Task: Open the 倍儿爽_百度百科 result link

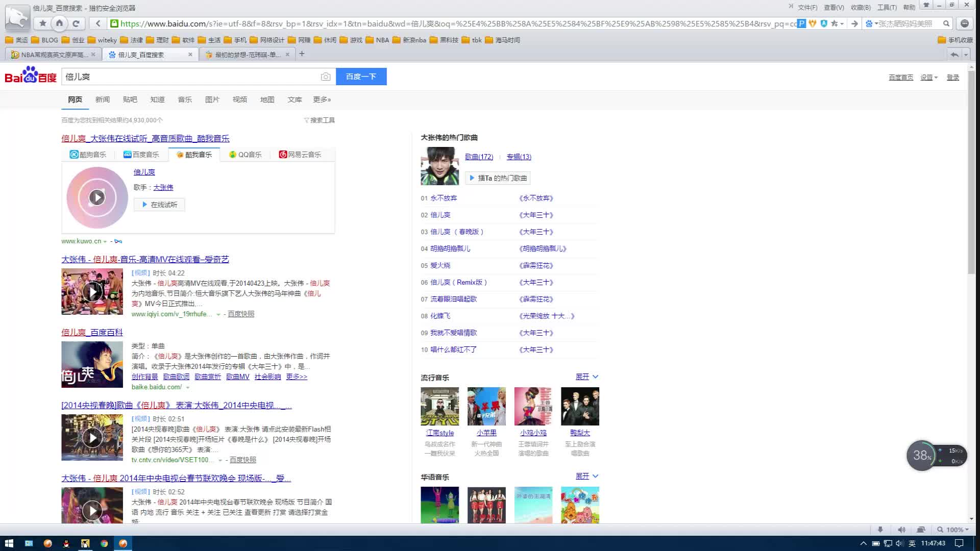Action: (x=92, y=332)
